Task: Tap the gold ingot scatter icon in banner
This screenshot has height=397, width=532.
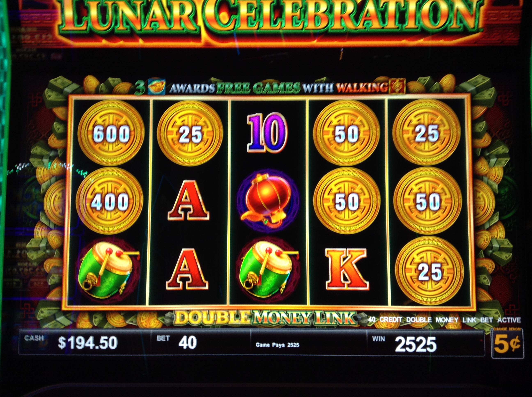Action: pos(157,87)
